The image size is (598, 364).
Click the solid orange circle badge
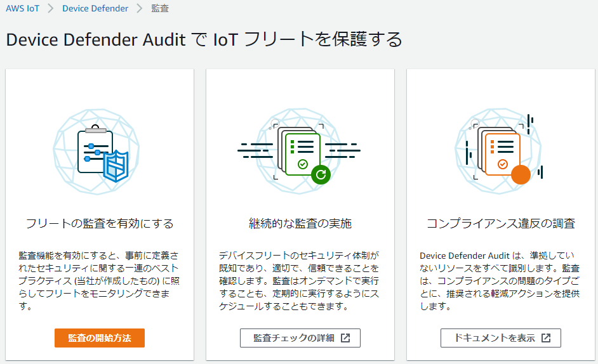tap(521, 174)
